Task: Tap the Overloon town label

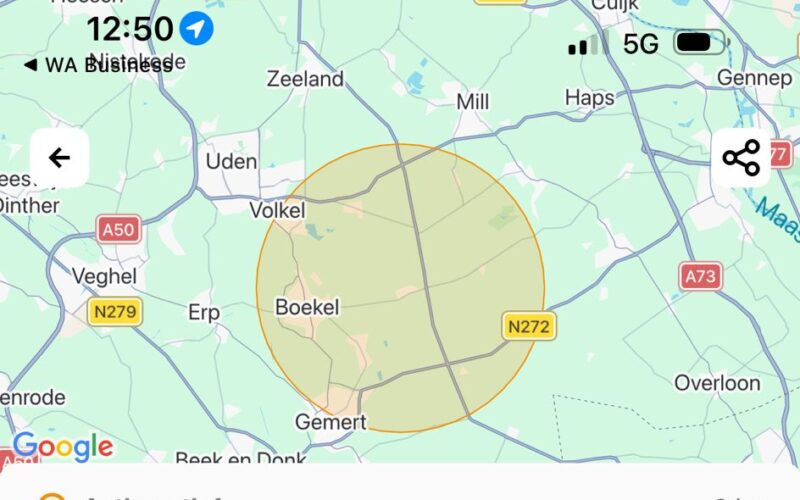Action: tap(717, 383)
